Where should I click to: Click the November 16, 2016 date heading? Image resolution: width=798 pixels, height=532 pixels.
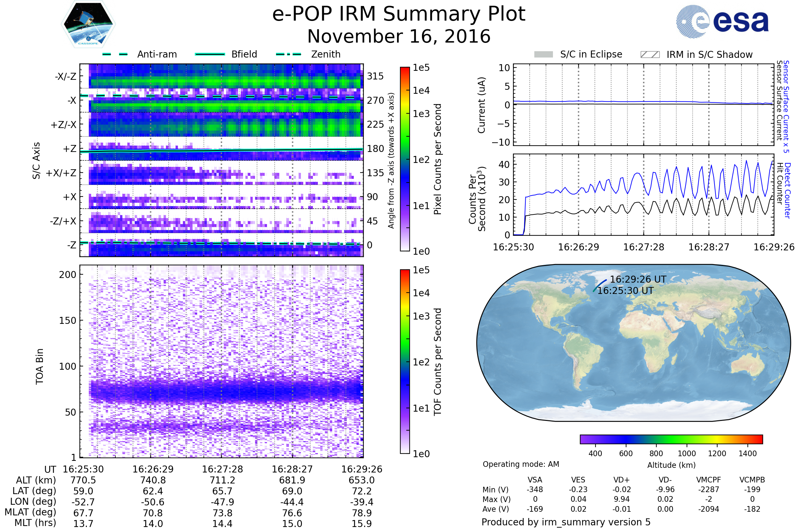coord(399,37)
